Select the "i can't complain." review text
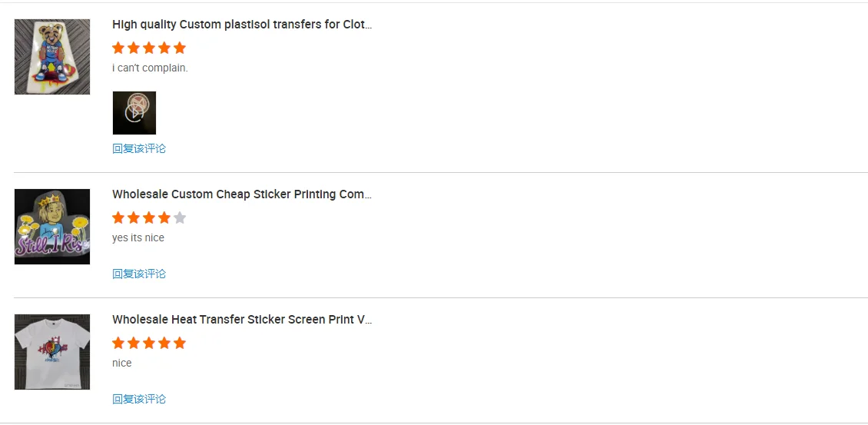Image resolution: width=868 pixels, height=425 pixels. [x=150, y=68]
